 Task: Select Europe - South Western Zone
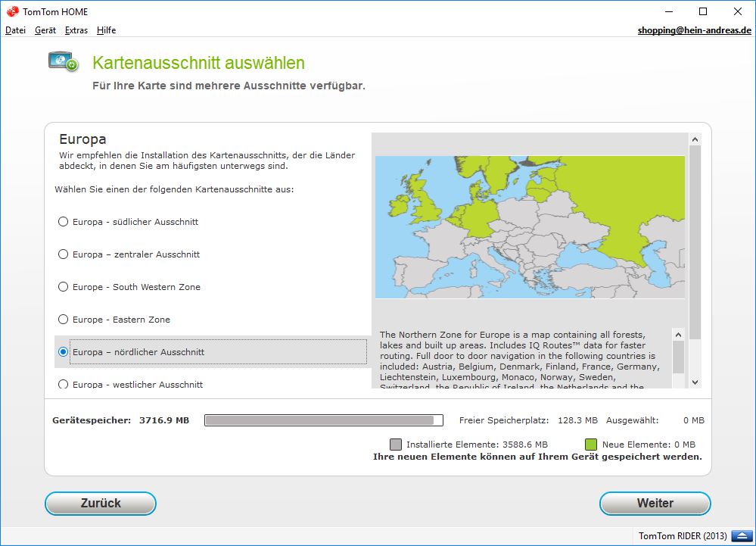click(x=64, y=287)
